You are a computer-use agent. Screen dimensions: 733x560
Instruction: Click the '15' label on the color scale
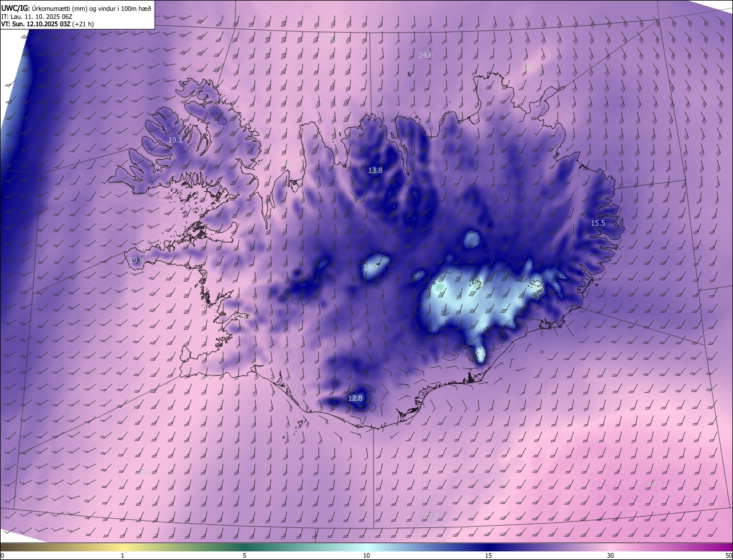pyautogui.click(x=488, y=556)
